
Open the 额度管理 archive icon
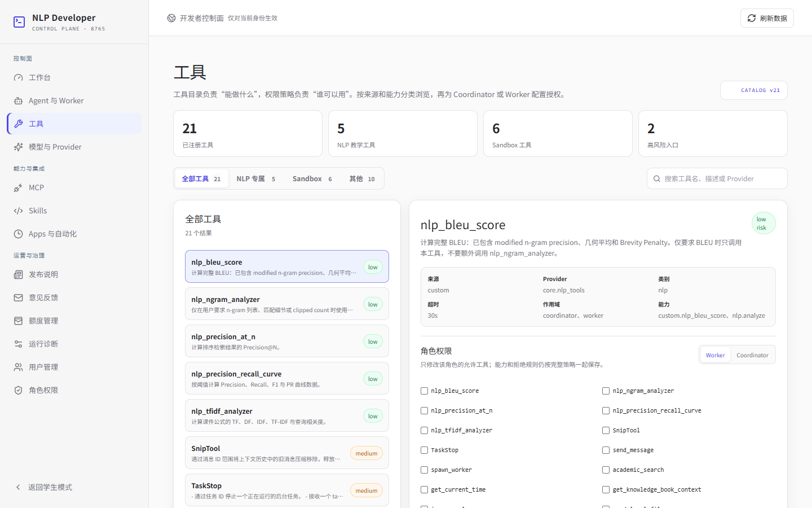pyautogui.click(x=19, y=321)
